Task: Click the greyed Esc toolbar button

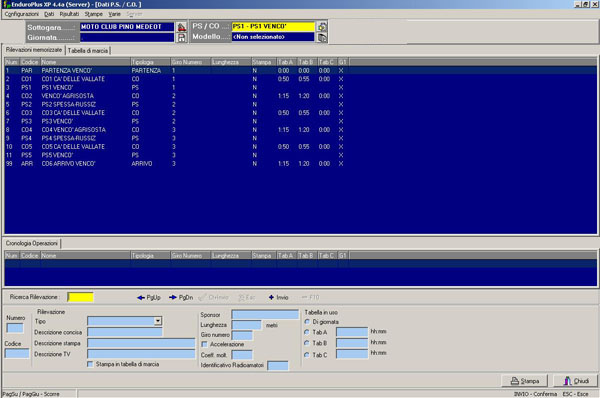Action: pos(246,297)
